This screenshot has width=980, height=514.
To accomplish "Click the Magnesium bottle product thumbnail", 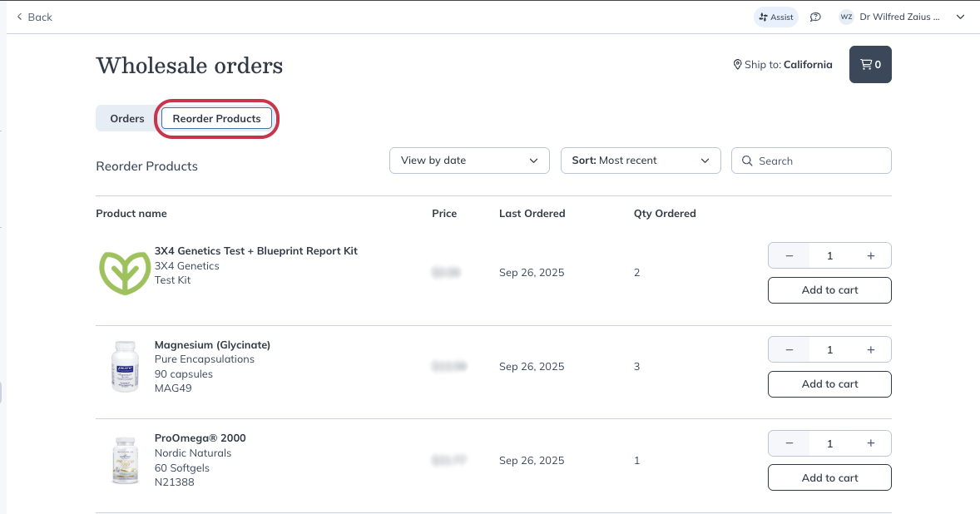I will (125, 367).
